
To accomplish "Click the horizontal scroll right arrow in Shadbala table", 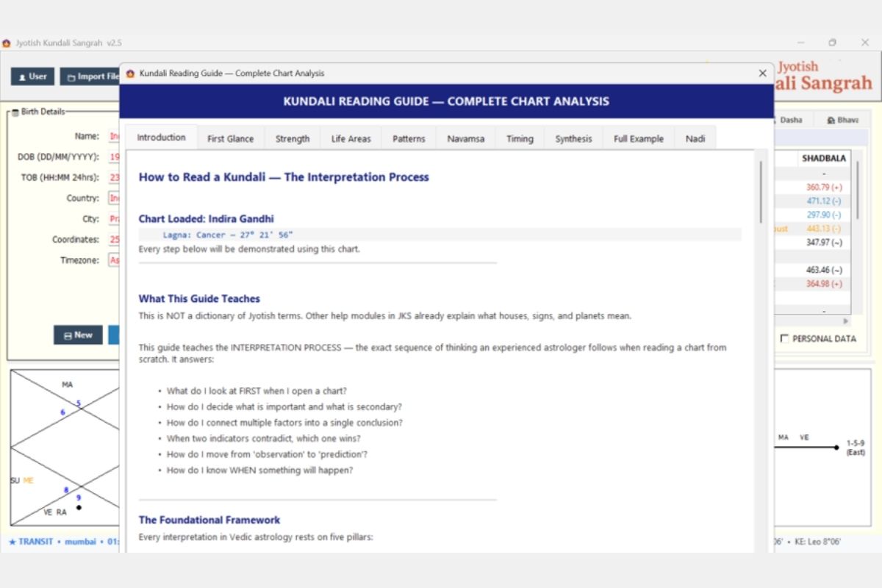I will tap(845, 321).
